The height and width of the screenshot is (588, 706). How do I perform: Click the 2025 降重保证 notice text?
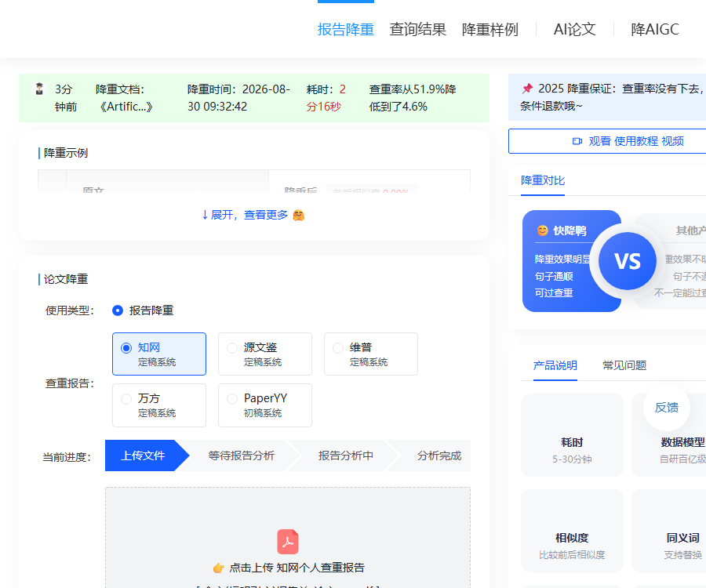(613, 97)
